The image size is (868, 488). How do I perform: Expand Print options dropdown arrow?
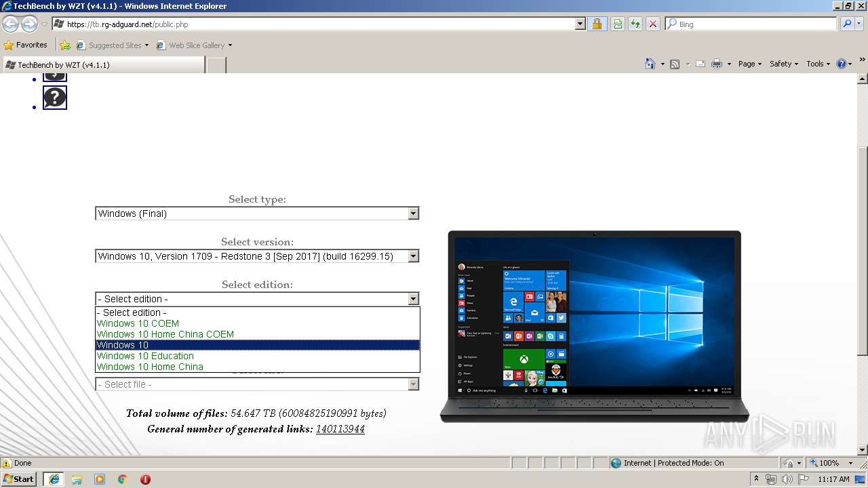[x=729, y=64]
